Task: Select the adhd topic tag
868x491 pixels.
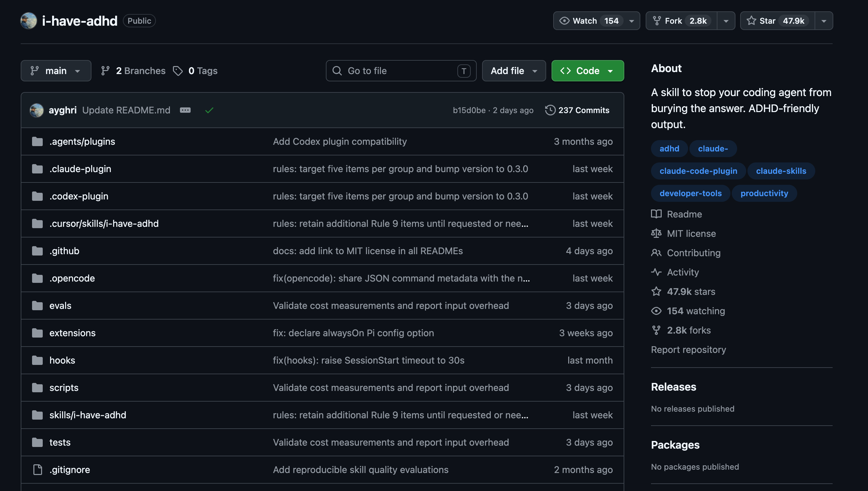Action: (x=669, y=149)
